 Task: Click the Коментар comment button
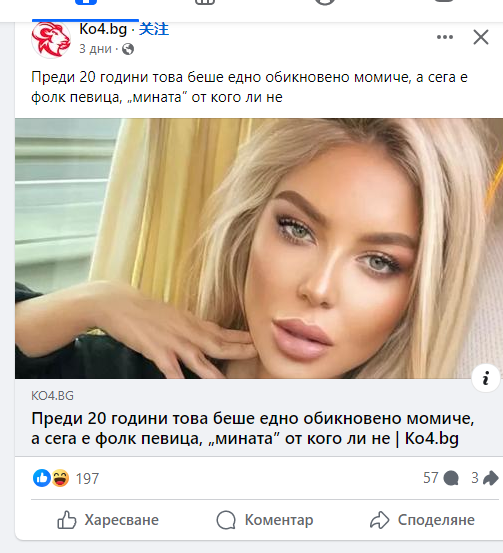[x=265, y=520]
